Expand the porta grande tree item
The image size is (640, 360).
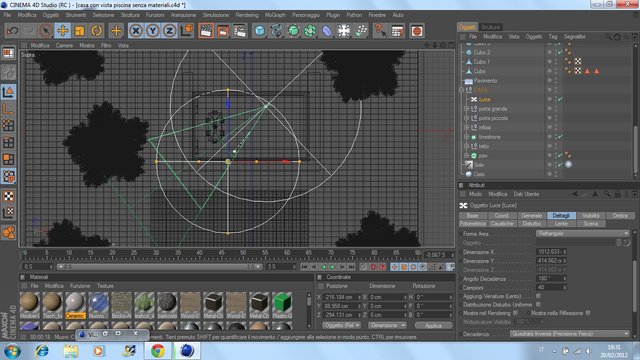(467, 109)
